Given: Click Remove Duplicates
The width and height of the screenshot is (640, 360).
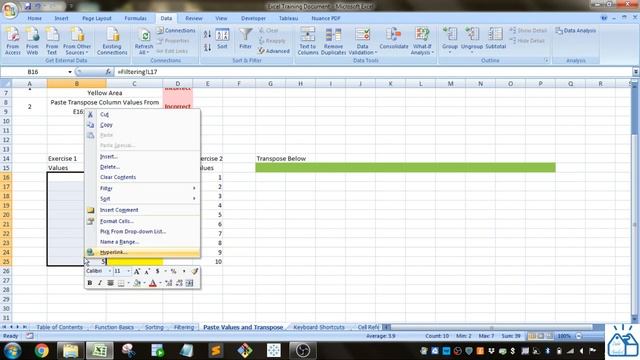Looking at the screenshot, I should point(333,41).
